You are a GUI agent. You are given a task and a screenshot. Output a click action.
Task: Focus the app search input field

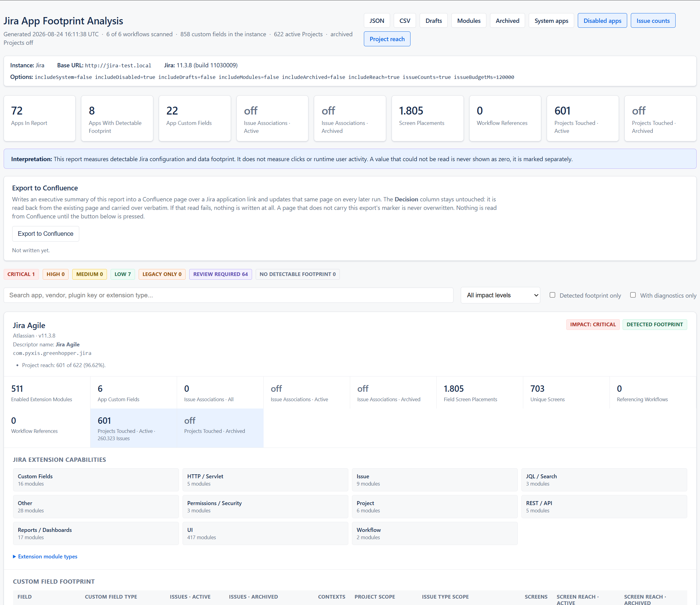click(x=228, y=295)
